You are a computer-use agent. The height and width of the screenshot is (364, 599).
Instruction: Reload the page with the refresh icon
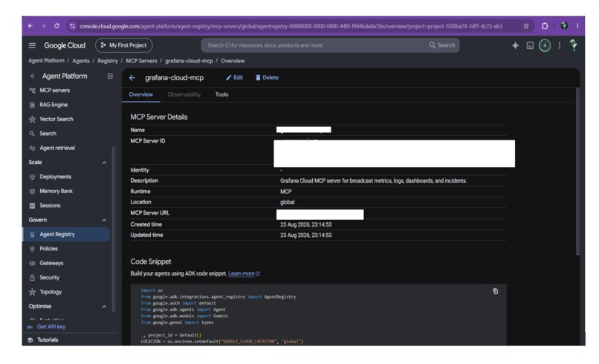pyautogui.click(x=56, y=26)
